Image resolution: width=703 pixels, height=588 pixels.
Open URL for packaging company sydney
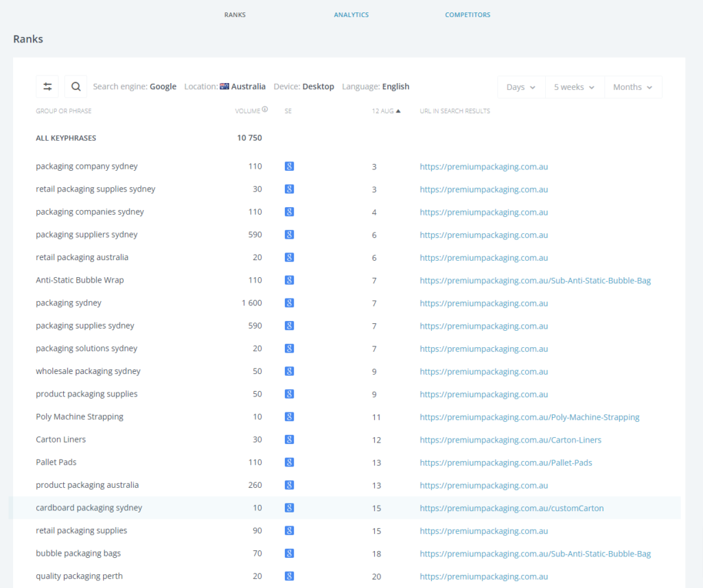point(484,167)
